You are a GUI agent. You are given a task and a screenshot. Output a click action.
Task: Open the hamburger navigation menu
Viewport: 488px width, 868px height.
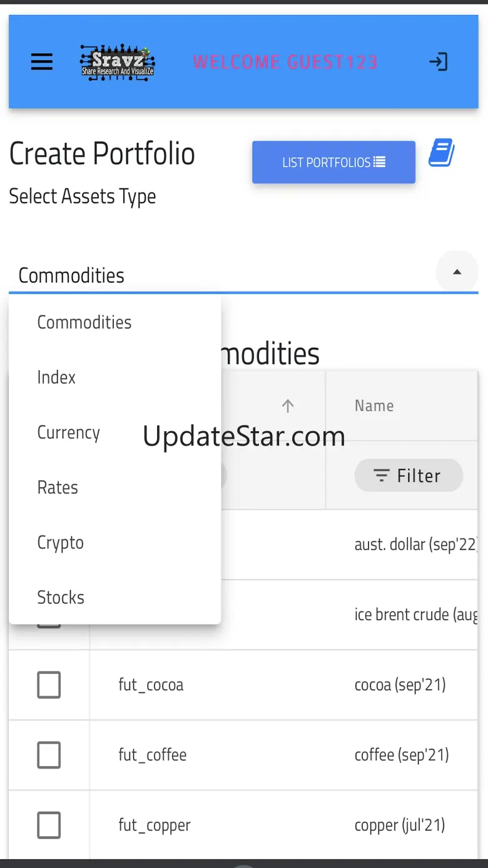coord(42,62)
